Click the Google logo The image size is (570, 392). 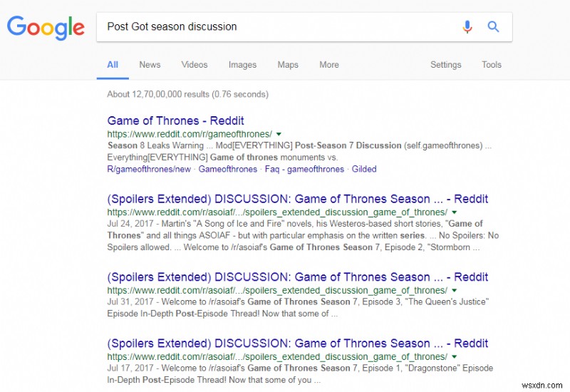pos(46,27)
